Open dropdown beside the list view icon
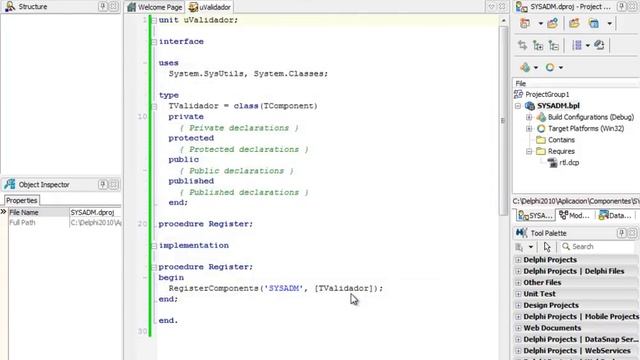Viewport: 640px width, 360px height. coord(587,46)
